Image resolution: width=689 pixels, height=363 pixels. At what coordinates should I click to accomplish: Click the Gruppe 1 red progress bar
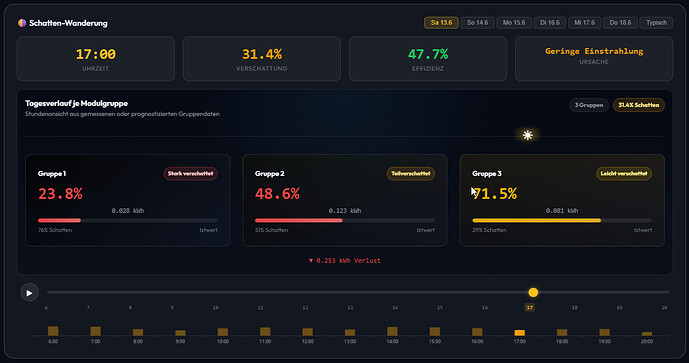pyautogui.click(x=59, y=220)
